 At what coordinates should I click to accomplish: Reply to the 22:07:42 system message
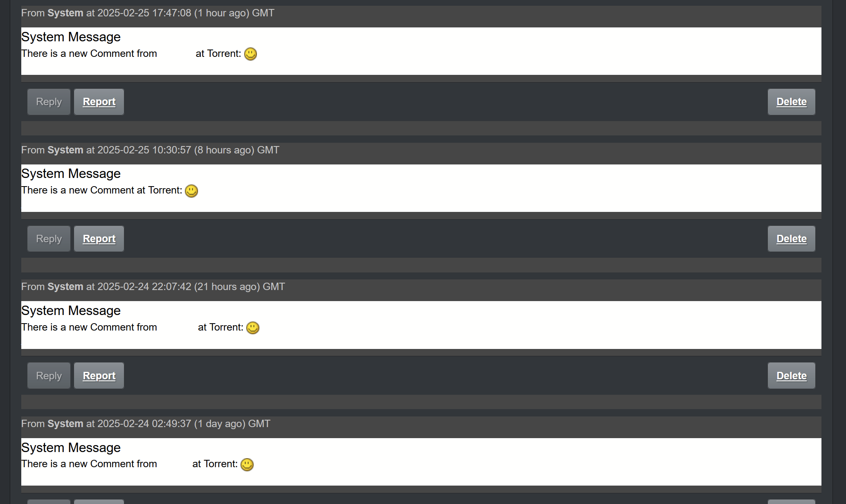(x=49, y=376)
